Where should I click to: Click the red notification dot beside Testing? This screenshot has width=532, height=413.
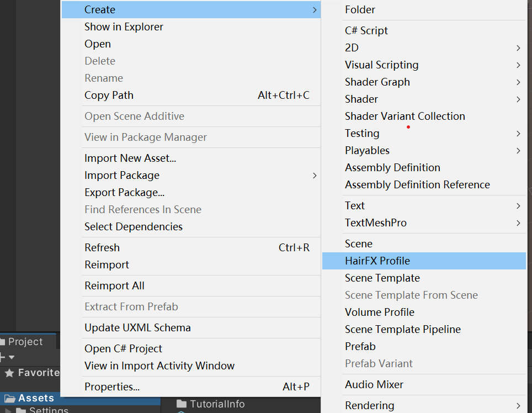click(x=408, y=127)
